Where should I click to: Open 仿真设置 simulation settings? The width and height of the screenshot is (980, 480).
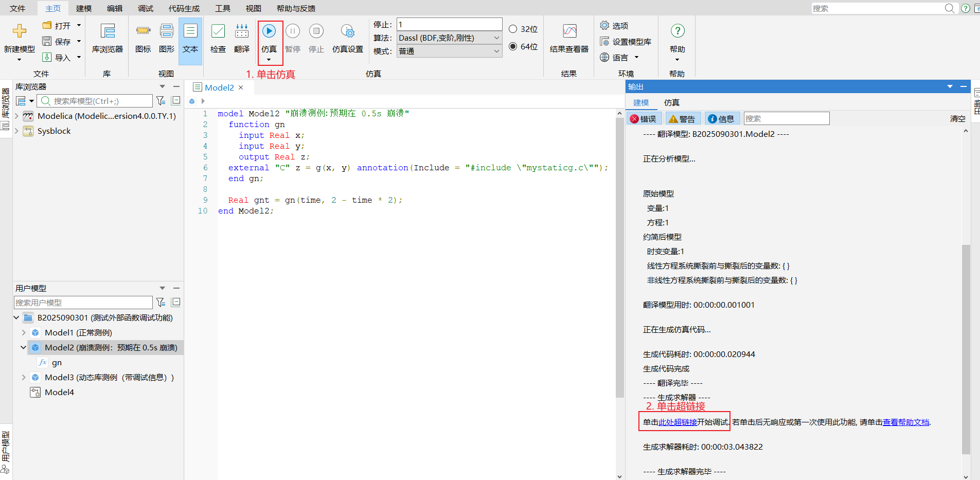point(348,31)
